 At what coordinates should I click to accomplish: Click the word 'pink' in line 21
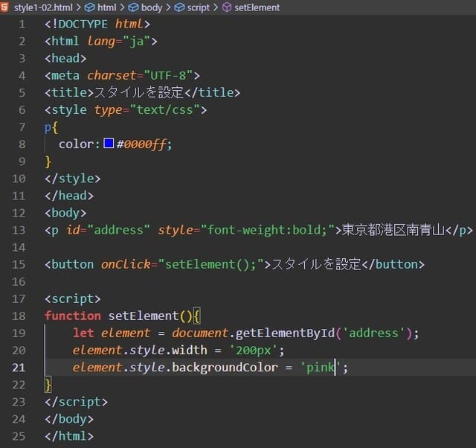[321, 367]
